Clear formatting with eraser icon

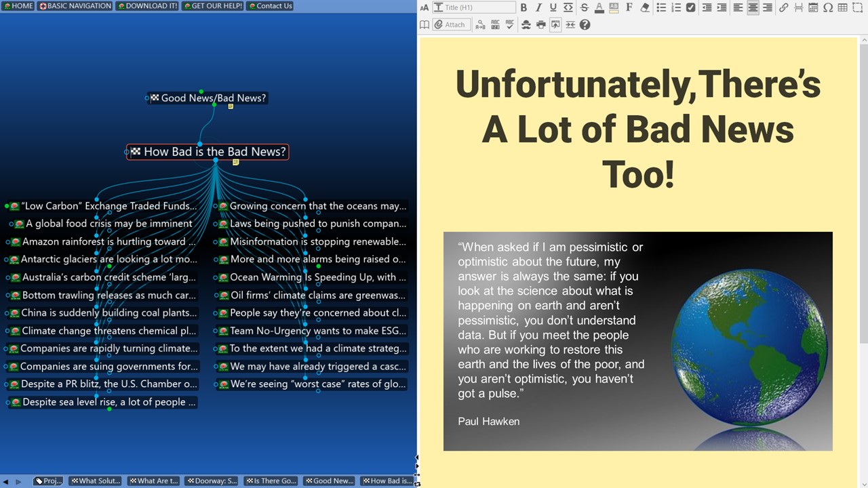pyautogui.click(x=644, y=7)
